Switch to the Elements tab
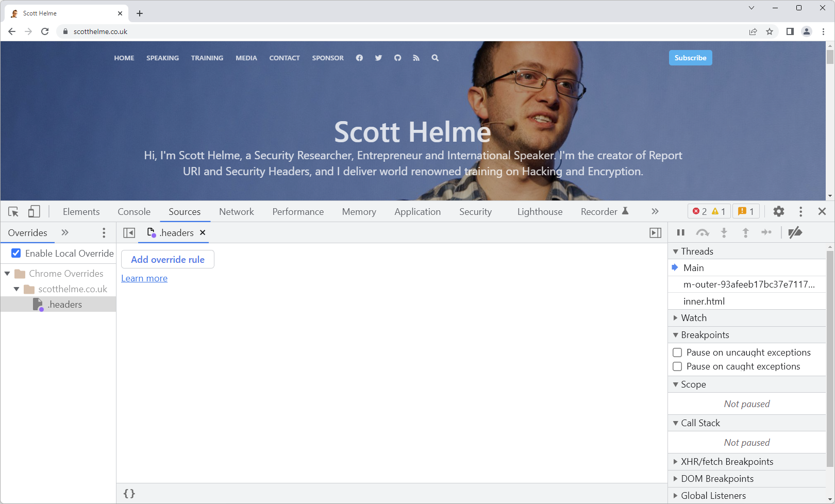Image resolution: width=835 pixels, height=504 pixels. 81,212
